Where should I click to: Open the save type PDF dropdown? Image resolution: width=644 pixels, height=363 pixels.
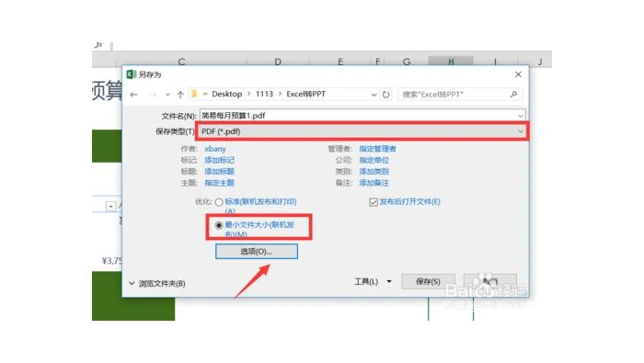(362, 131)
